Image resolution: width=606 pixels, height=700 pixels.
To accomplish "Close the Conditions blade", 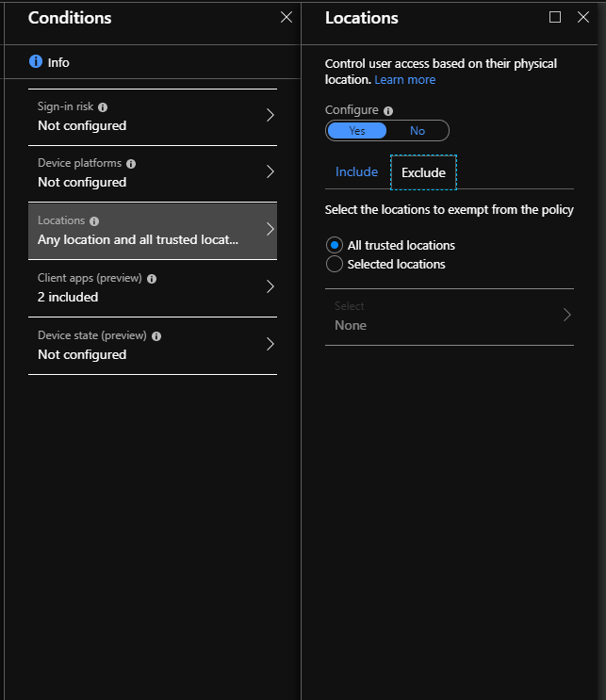I will click(287, 17).
